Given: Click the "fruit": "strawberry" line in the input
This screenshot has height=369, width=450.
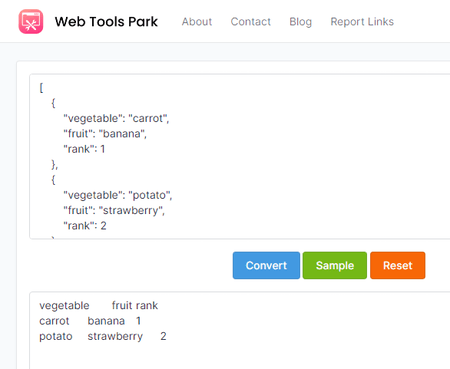Looking at the screenshot, I should (114, 210).
